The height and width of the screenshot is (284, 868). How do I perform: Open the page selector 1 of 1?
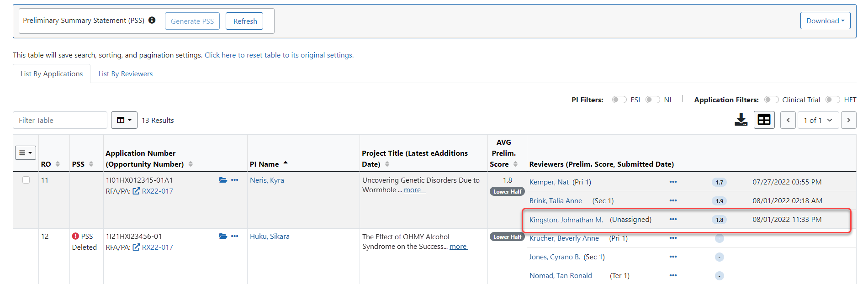[818, 120]
